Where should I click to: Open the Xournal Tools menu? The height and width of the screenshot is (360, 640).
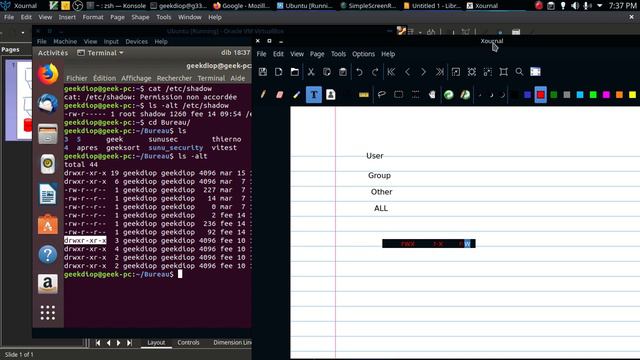pyautogui.click(x=338, y=54)
